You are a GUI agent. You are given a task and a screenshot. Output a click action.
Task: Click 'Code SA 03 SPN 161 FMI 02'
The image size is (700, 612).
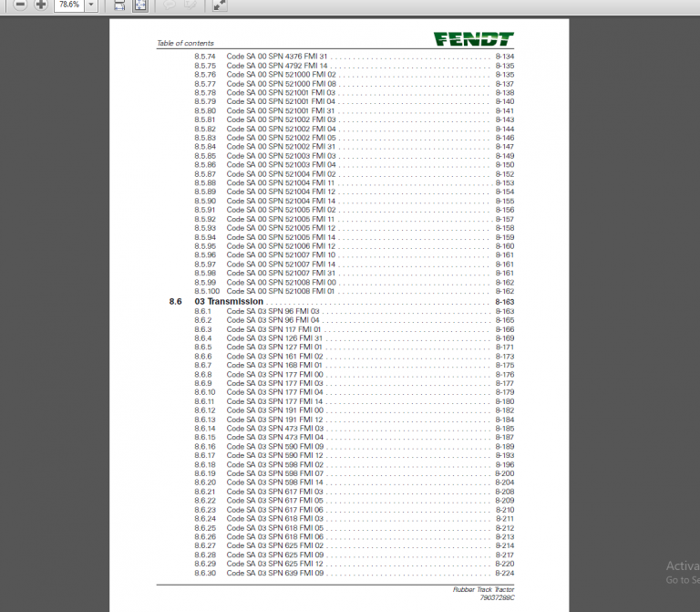click(274, 357)
